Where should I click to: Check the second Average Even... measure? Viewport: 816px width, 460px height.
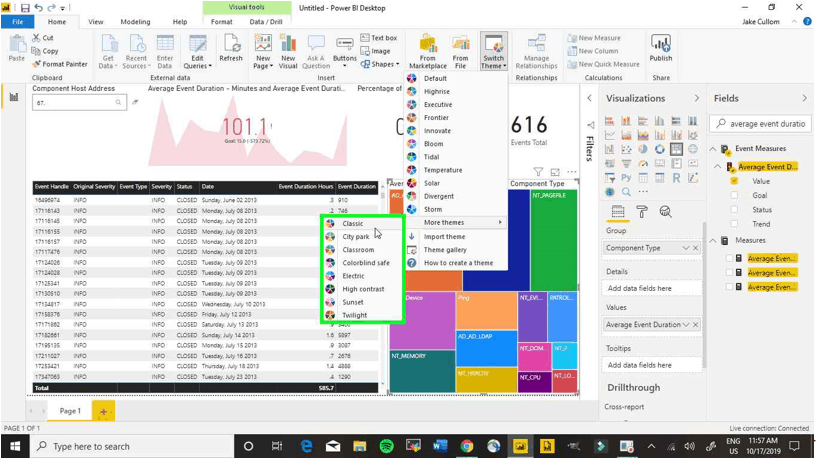[729, 273]
